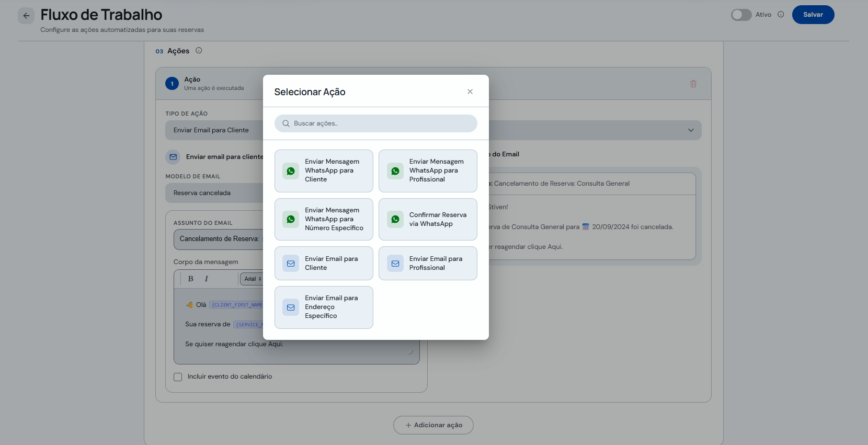Image resolution: width=868 pixels, height=445 pixels.
Task: Focus the Buscar ações search field
Action: (376, 123)
